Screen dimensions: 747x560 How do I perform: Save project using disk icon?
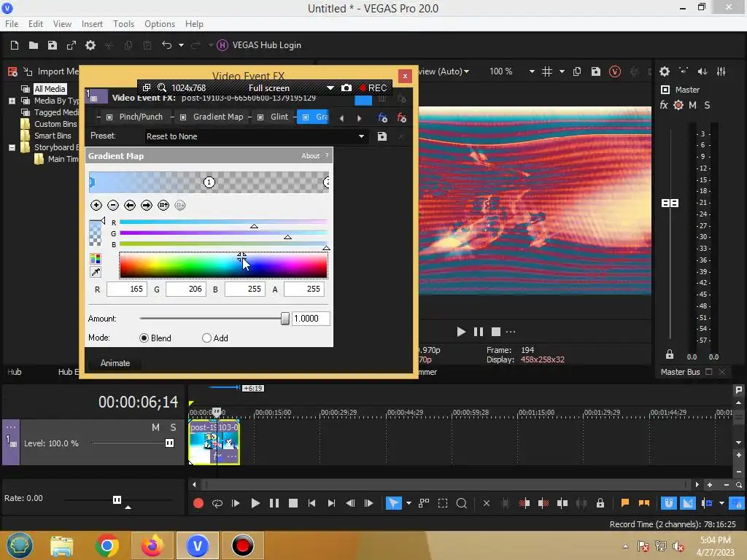pos(53,45)
